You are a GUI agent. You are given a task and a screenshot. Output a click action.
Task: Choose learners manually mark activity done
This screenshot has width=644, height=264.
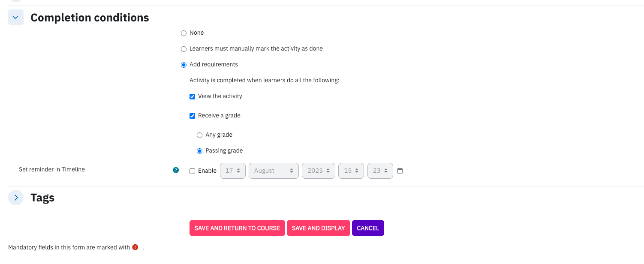[x=184, y=49]
